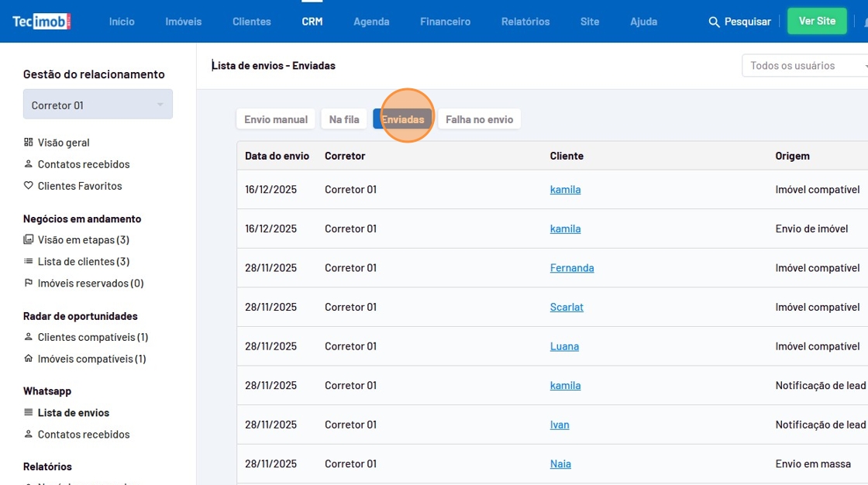Click the Imóveis reservados flag icon
The height and width of the screenshot is (485, 868).
[29, 284]
